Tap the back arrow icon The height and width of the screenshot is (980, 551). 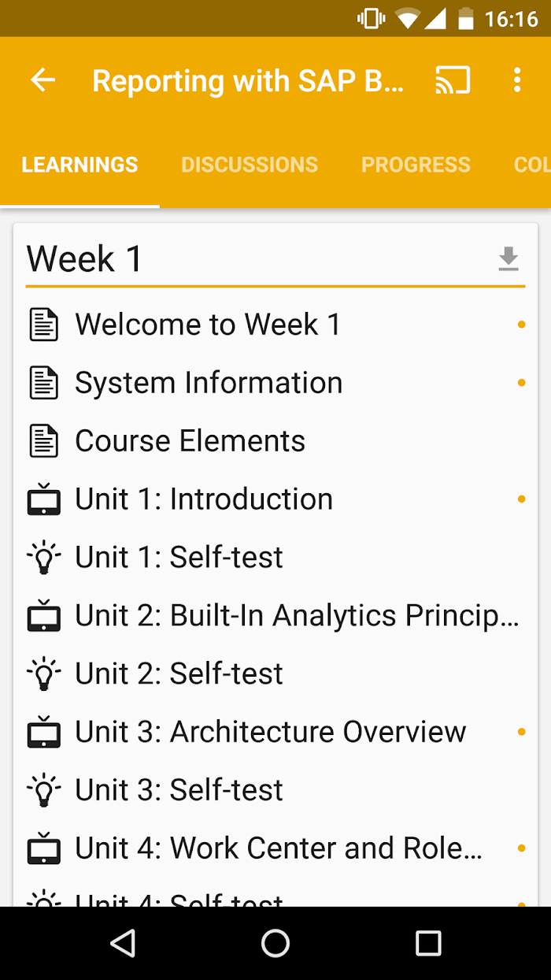pos(43,80)
